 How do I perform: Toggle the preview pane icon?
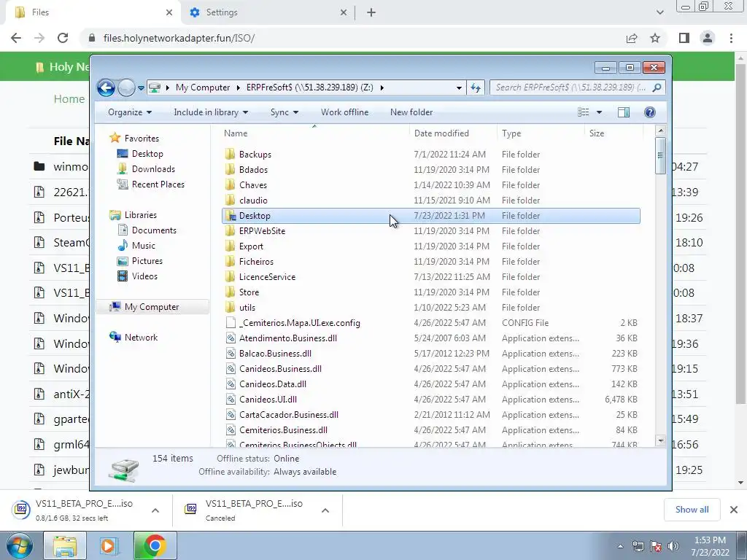point(624,112)
